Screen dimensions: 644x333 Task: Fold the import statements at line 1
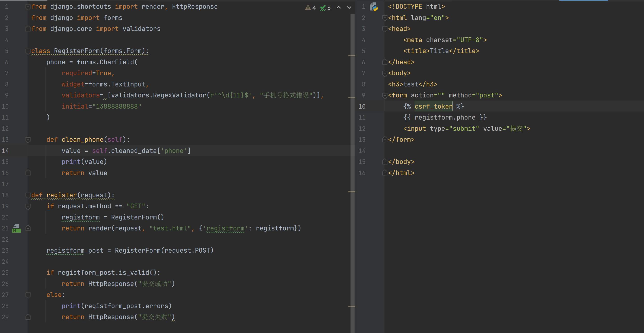coord(28,7)
